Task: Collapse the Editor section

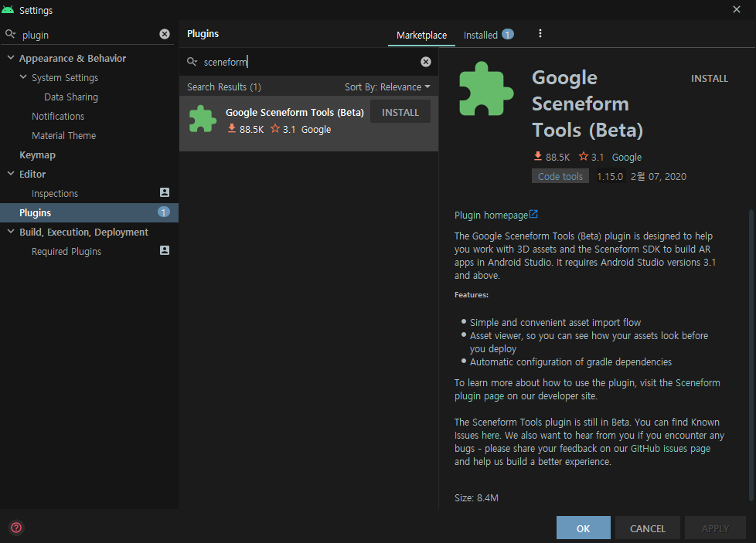Action: point(11,174)
